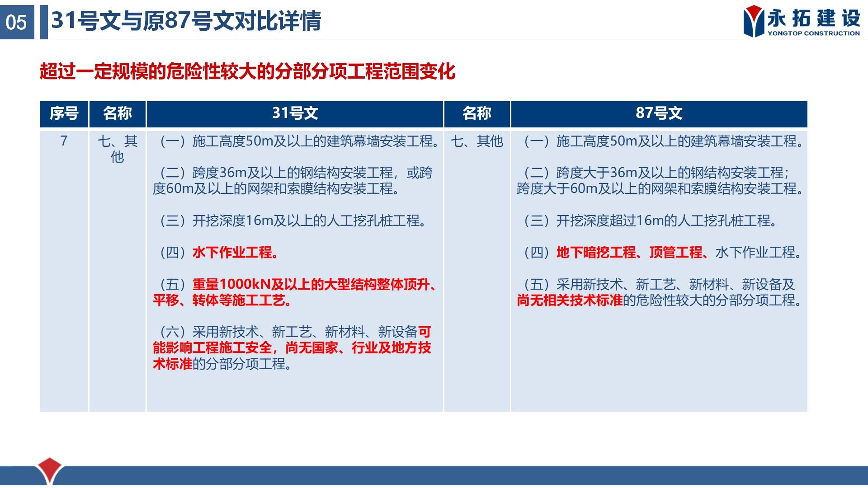Select red text 水下作业工程 in 31号文 item (四)
The image size is (868, 488).
[236, 253]
